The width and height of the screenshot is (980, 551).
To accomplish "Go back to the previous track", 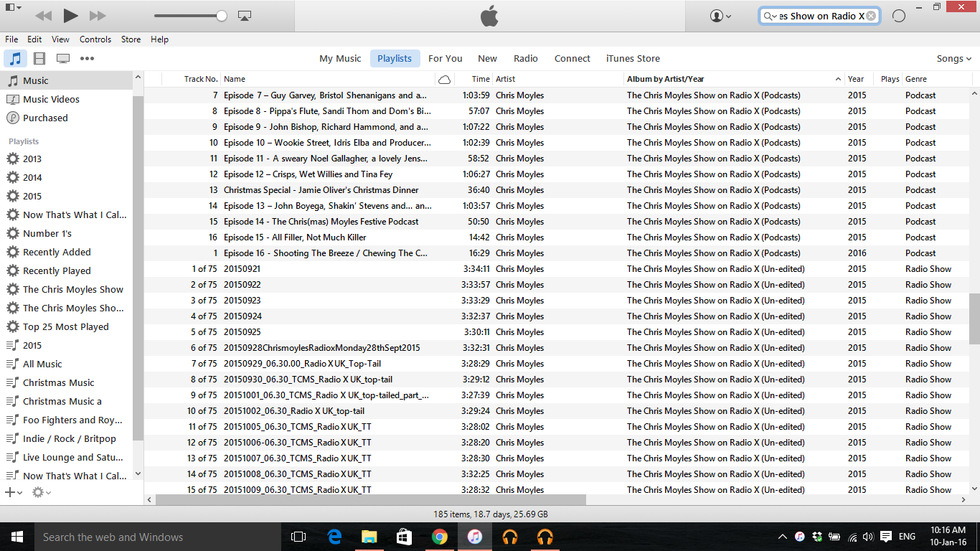I will coord(43,15).
